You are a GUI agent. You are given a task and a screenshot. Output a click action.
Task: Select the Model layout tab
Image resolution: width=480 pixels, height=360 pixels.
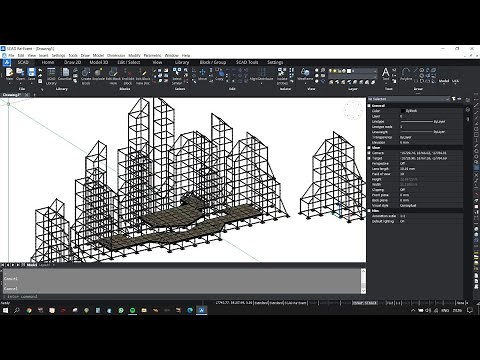click(x=32, y=265)
